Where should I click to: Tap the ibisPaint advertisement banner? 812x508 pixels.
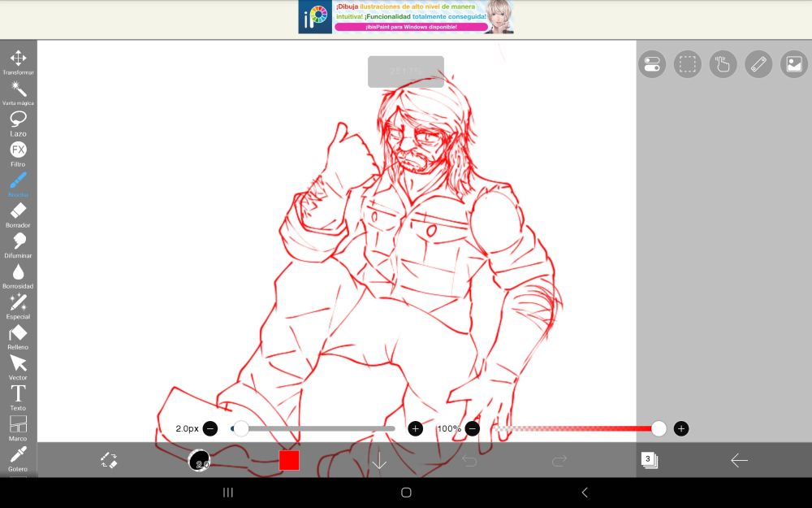406,17
